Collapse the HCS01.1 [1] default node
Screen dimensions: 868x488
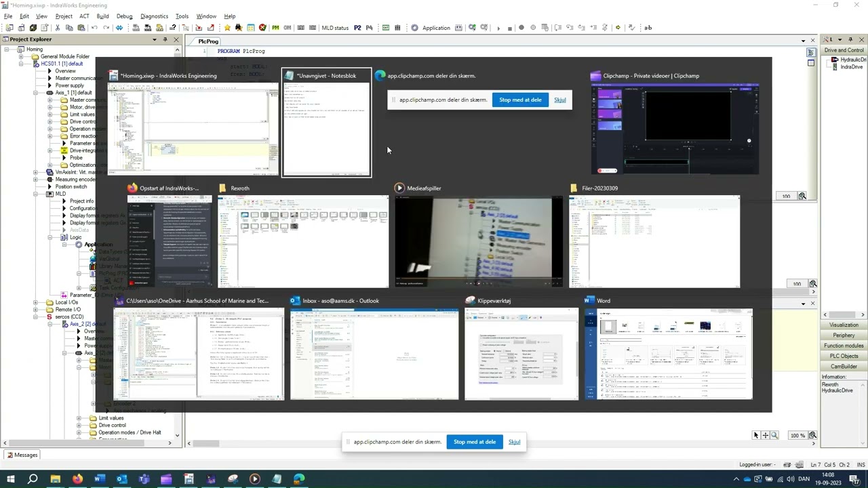click(x=20, y=64)
